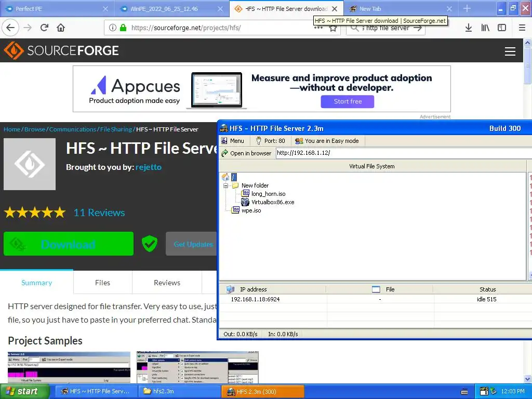
Task: Switch to the Perfect PE browser tab
Action: tap(57, 9)
